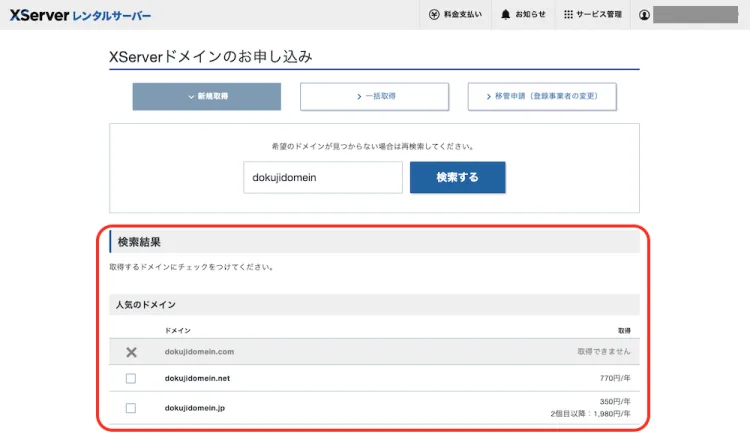This screenshot has width=750, height=434.
Task: Select the 新規取得 tab
Action: [x=207, y=97]
